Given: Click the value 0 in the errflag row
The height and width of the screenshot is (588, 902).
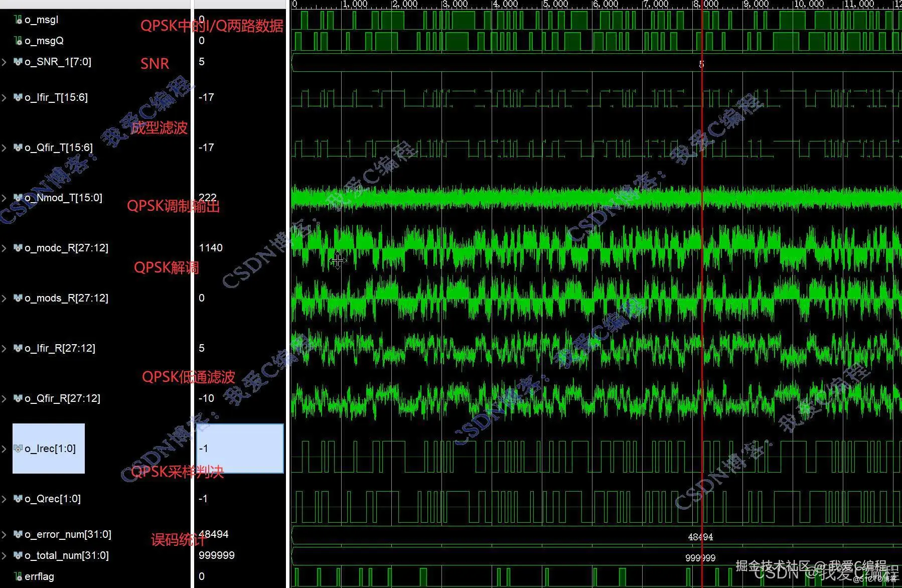Looking at the screenshot, I should (202, 576).
